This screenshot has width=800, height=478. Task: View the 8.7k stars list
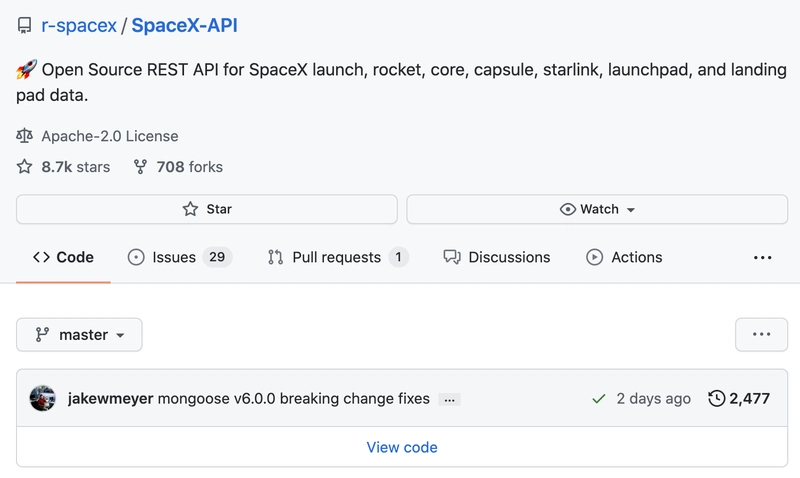(76, 167)
